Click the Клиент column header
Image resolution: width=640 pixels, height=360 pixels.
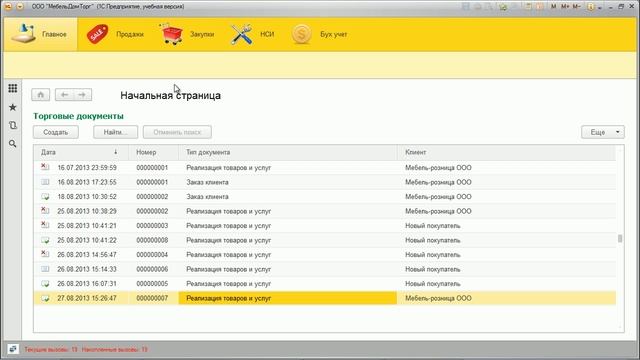[507, 152]
